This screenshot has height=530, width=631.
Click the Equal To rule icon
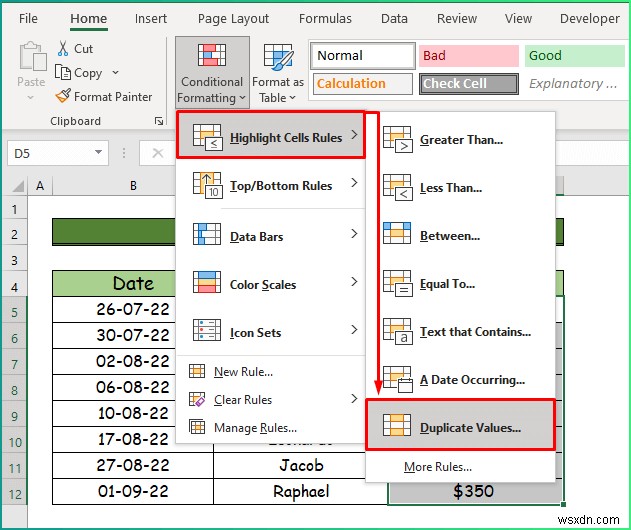pos(398,283)
